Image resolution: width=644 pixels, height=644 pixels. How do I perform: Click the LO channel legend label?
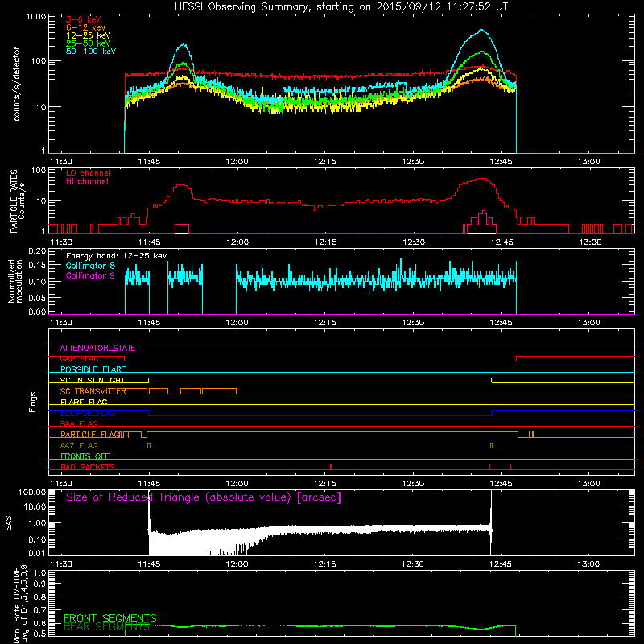click(x=89, y=173)
